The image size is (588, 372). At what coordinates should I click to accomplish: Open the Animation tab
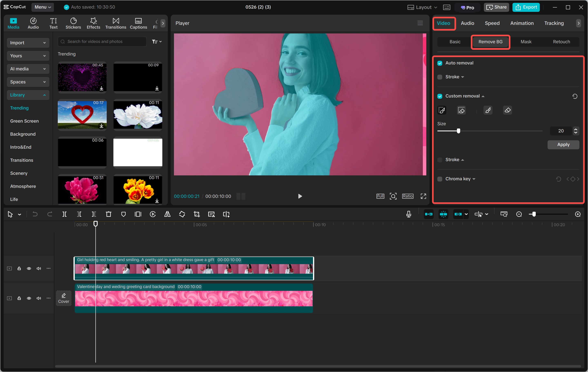pos(522,23)
